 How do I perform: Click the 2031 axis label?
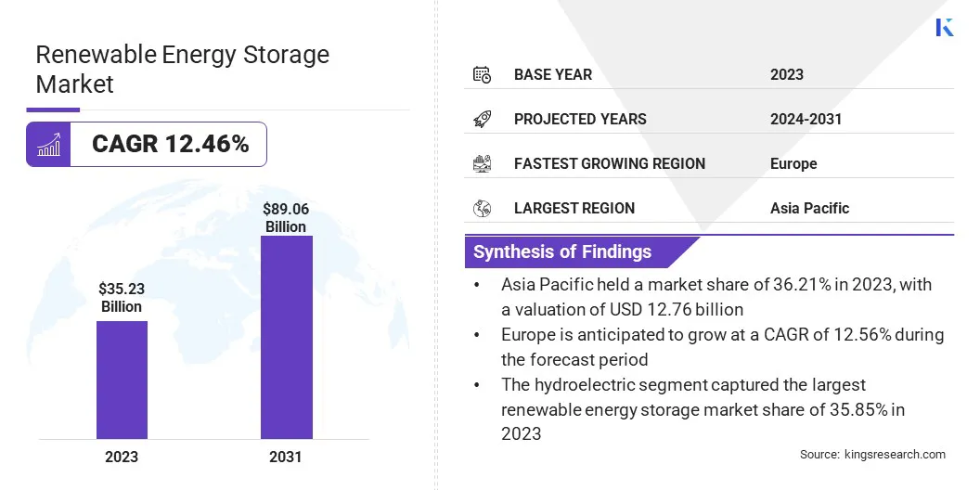286,457
